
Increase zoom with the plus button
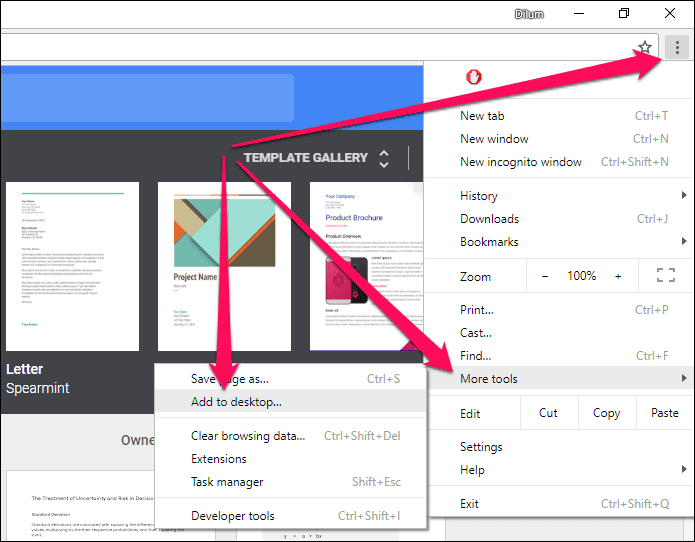[618, 276]
